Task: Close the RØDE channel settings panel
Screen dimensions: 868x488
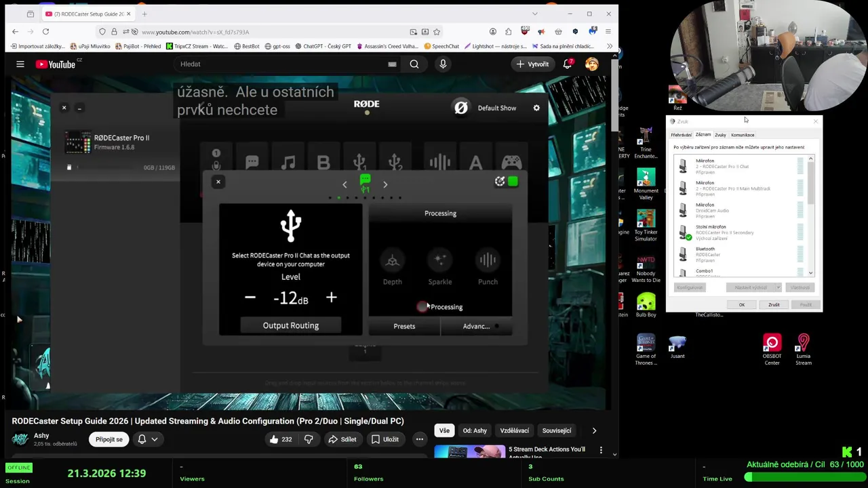Action: pos(218,182)
